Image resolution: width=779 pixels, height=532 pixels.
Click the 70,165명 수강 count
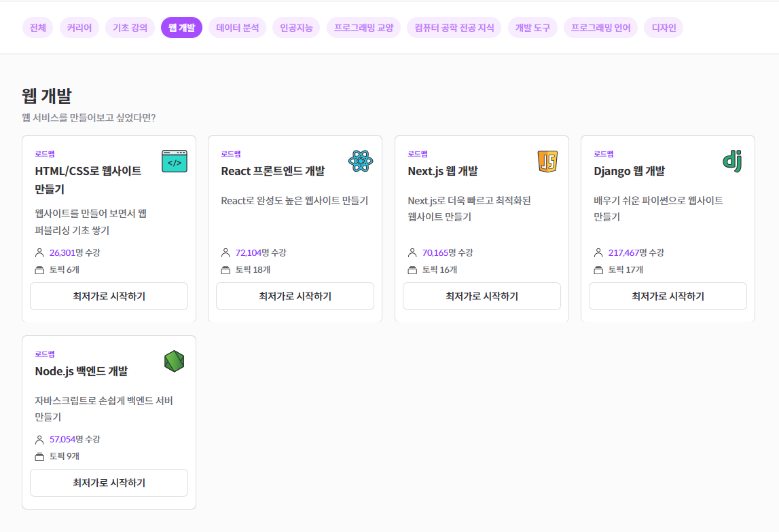tap(448, 252)
